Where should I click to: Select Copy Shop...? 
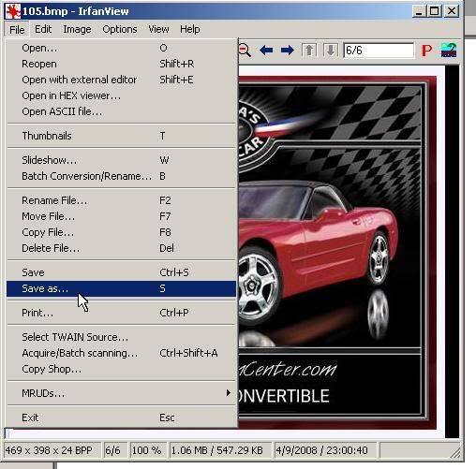coord(122,370)
